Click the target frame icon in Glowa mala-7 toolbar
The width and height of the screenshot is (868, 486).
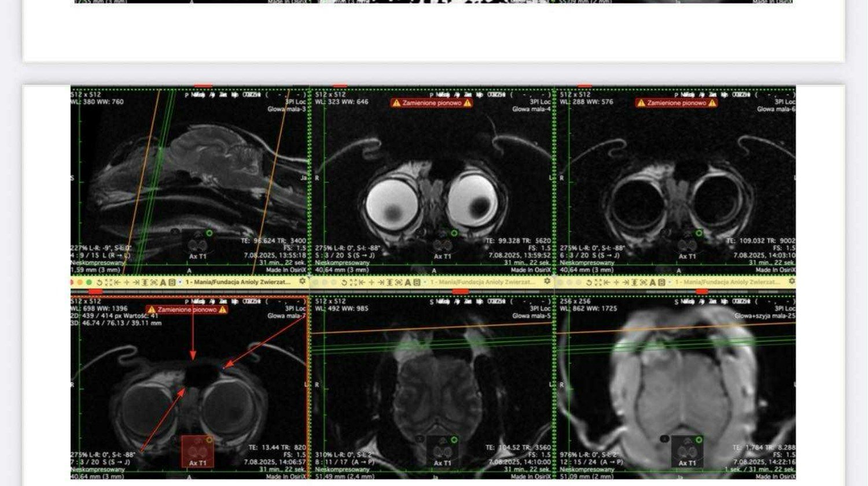[x=154, y=282]
